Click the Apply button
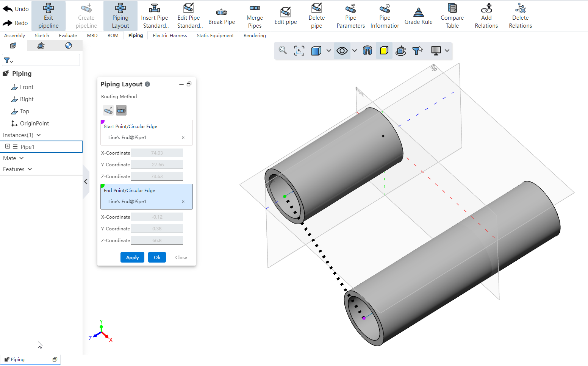 coord(132,257)
